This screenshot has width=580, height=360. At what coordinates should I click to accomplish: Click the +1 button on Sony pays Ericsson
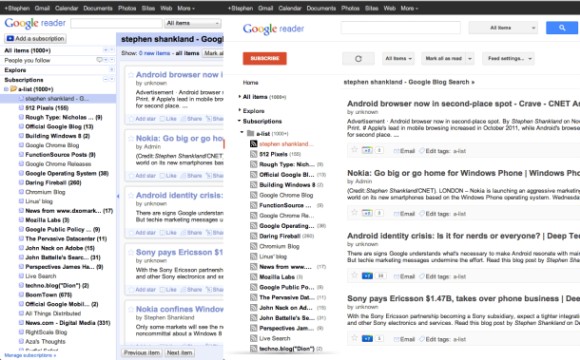pos(367,339)
